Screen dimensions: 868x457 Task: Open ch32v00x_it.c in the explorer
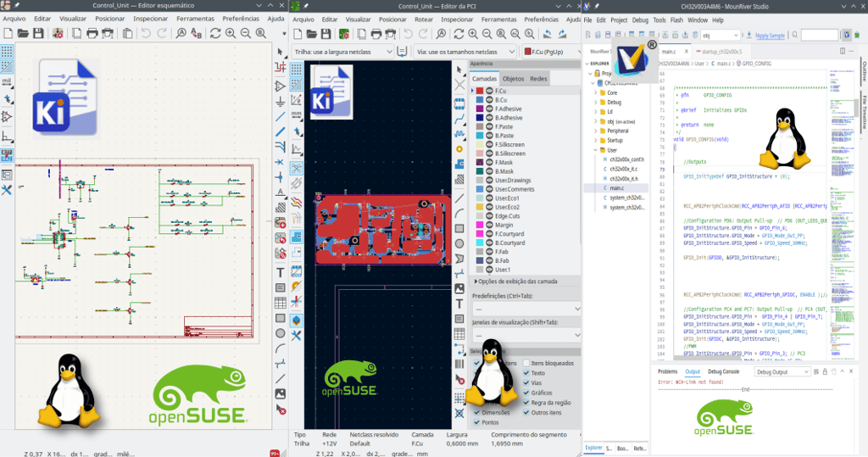pyautogui.click(x=623, y=169)
